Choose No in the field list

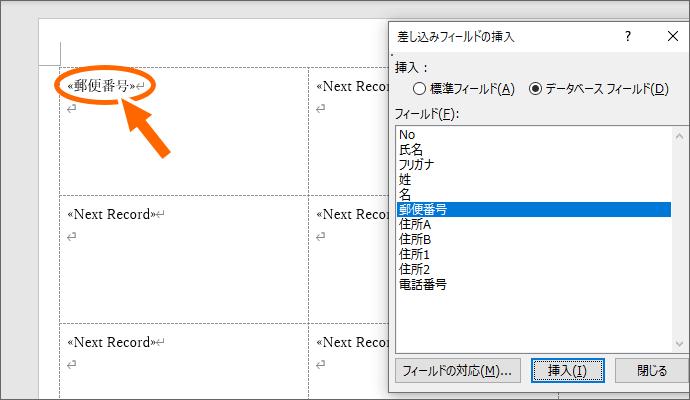click(406, 134)
